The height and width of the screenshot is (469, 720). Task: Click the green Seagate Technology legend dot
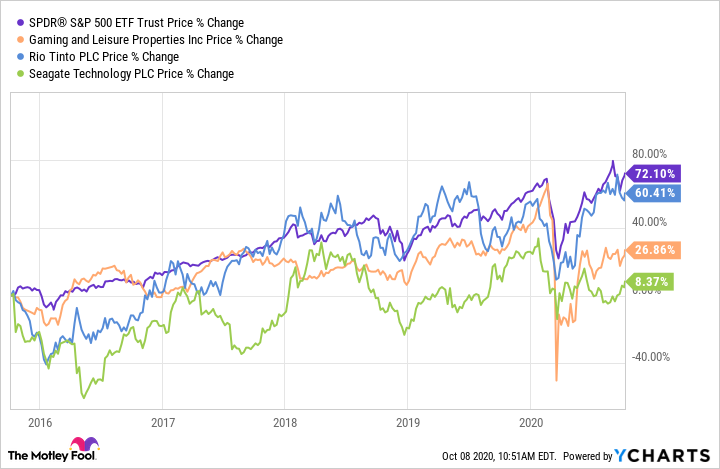tap(12, 74)
